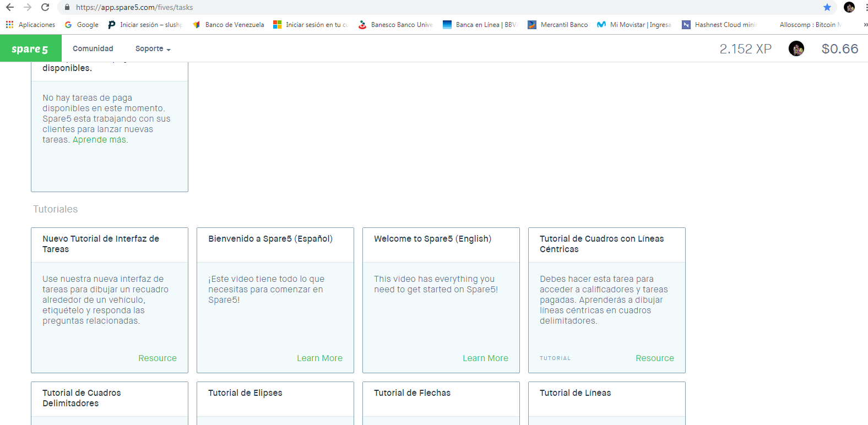Open the user avatar in the Spare5 header
Viewport: 868px width, 425px height.
(796, 48)
